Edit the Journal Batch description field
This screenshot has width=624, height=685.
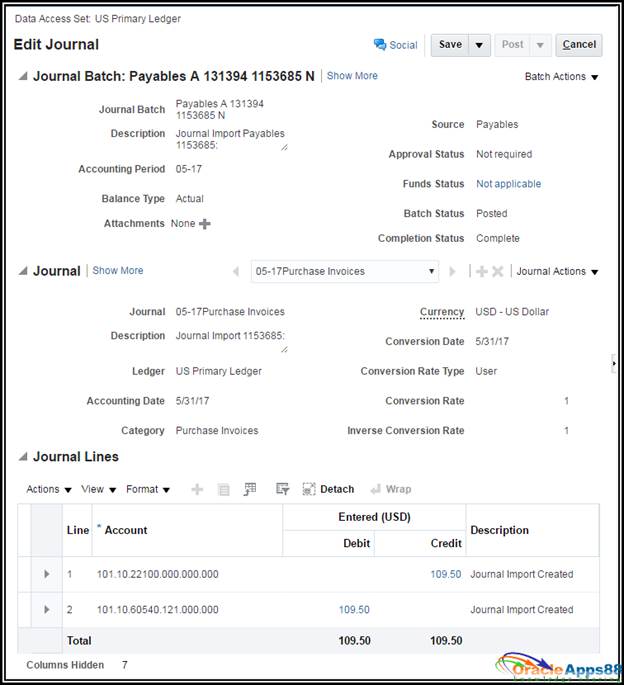click(x=231, y=139)
